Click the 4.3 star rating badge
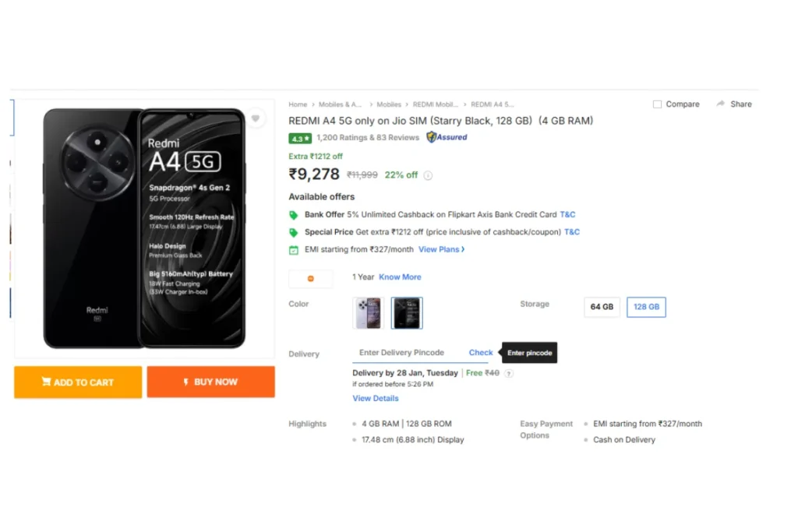This screenshot has height=532, width=798. pyautogui.click(x=300, y=139)
